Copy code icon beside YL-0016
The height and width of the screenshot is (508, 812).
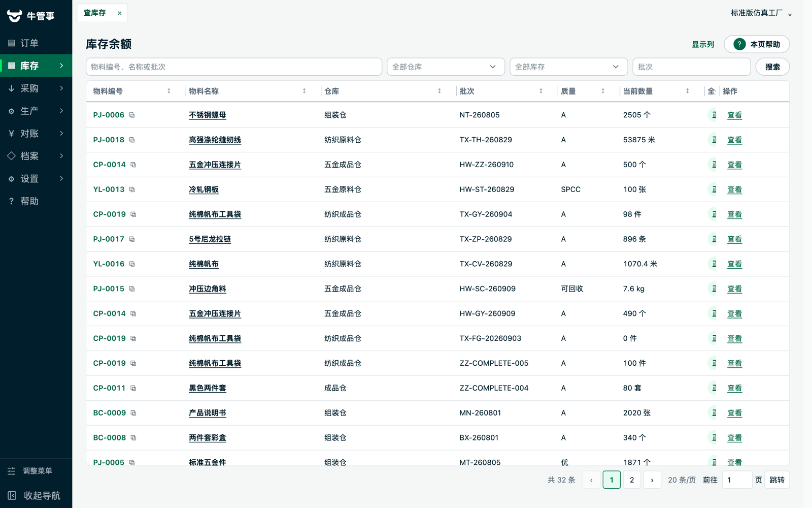[132, 264]
